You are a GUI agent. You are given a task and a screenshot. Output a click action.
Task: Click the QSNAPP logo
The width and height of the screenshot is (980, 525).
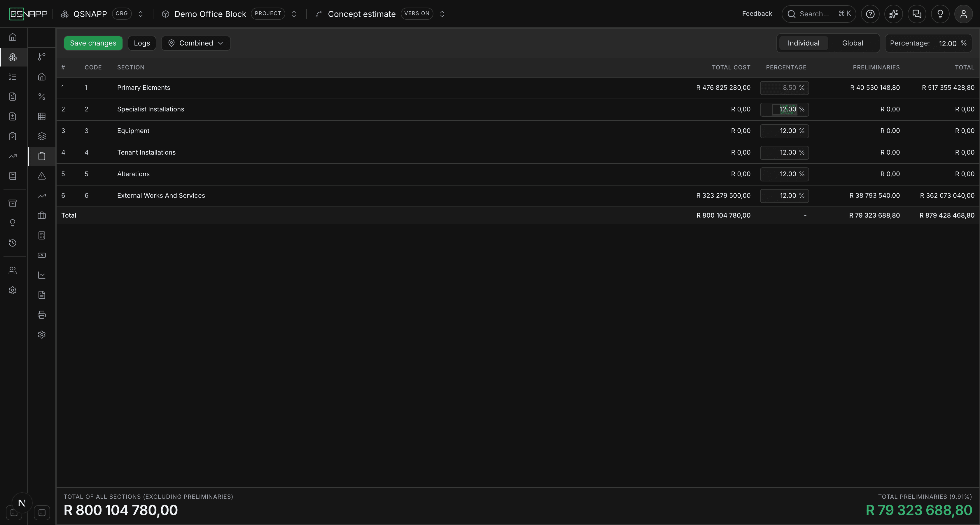(x=29, y=14)
